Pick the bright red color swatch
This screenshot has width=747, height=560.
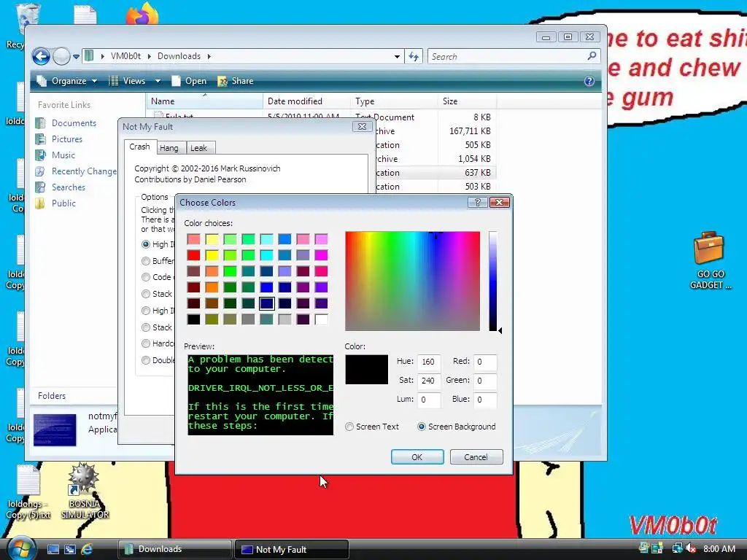[x=193, y=255]
